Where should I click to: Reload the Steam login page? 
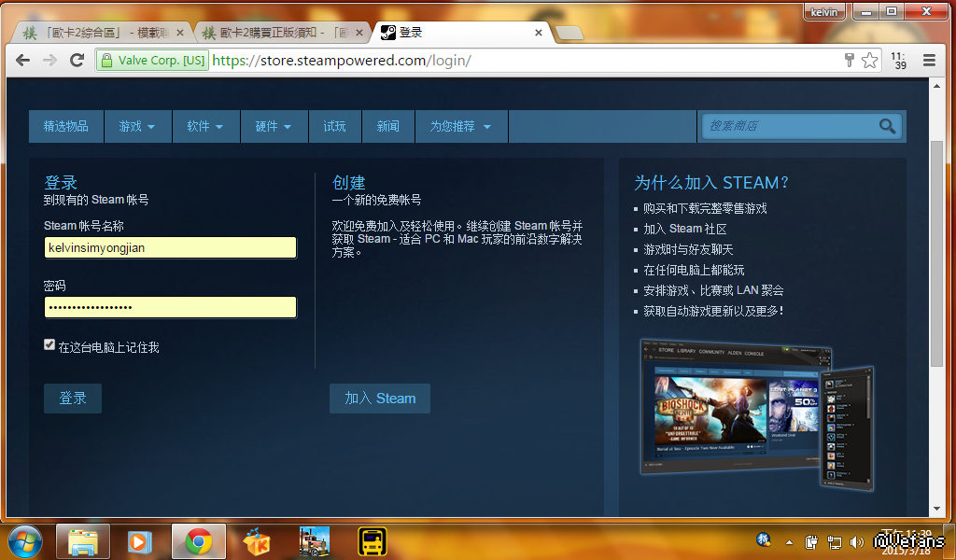[x=77, y=61]
